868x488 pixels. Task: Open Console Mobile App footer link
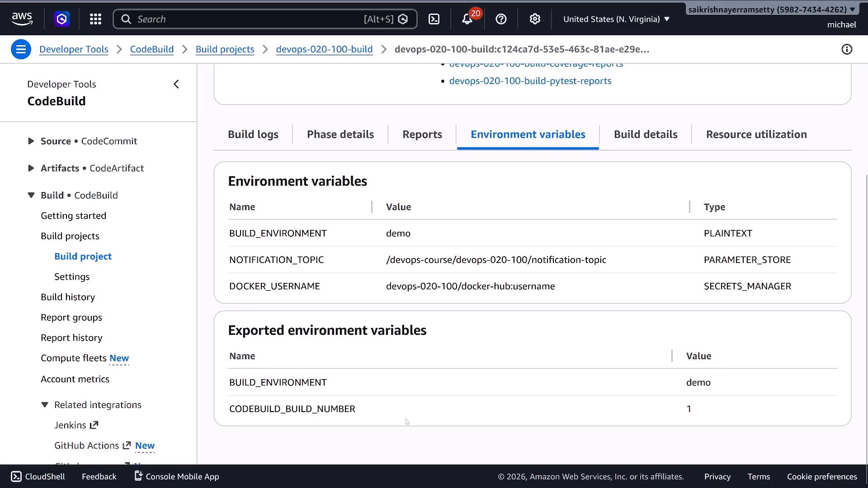177,477
